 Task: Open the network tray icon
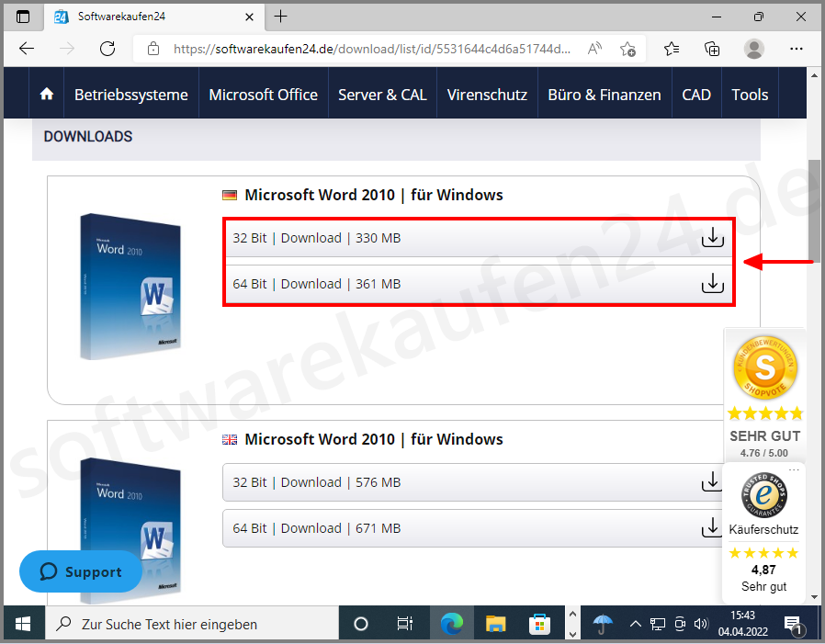click(657, 624)
